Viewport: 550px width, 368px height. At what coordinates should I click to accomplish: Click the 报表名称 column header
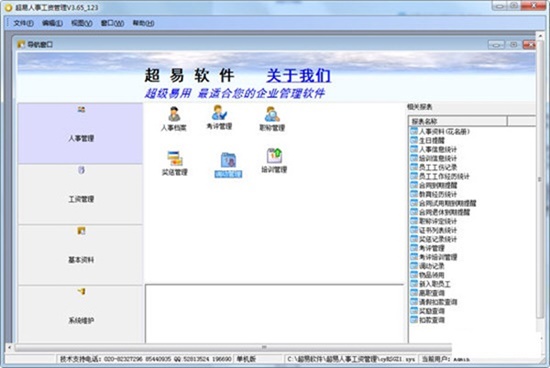click(x=458, y=121)
